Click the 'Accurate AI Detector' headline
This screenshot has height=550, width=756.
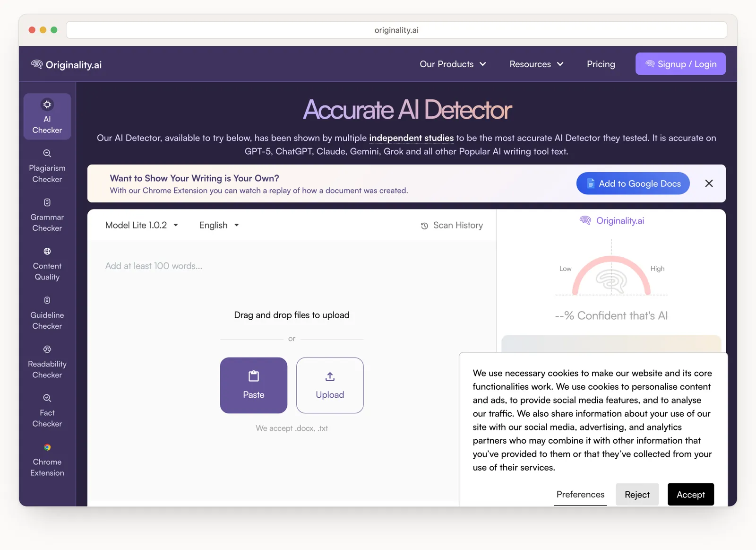[x=407, y=110]
